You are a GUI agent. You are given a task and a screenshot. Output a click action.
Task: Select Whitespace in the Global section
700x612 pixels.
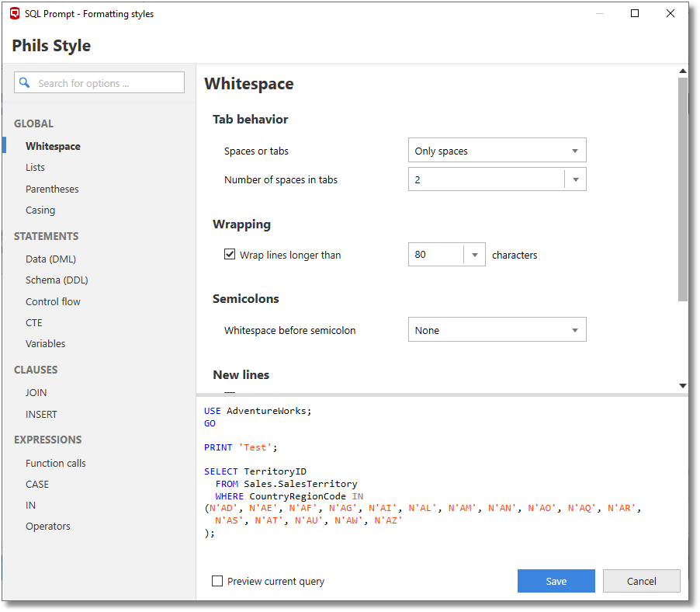coord(53,146)
